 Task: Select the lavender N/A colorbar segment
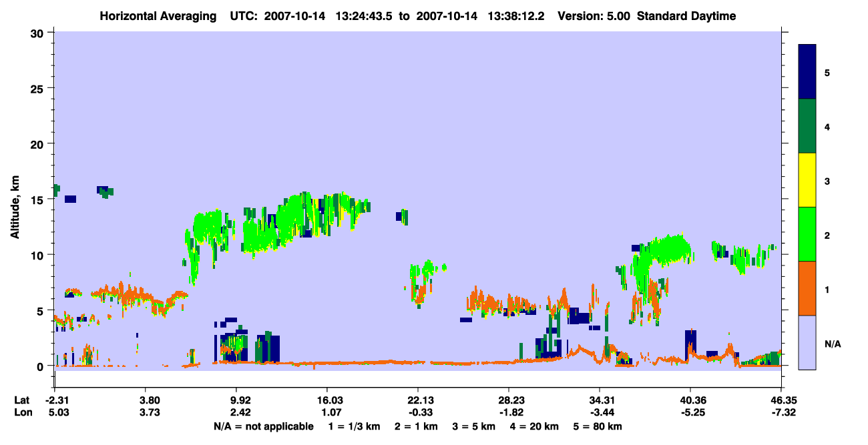807,342
